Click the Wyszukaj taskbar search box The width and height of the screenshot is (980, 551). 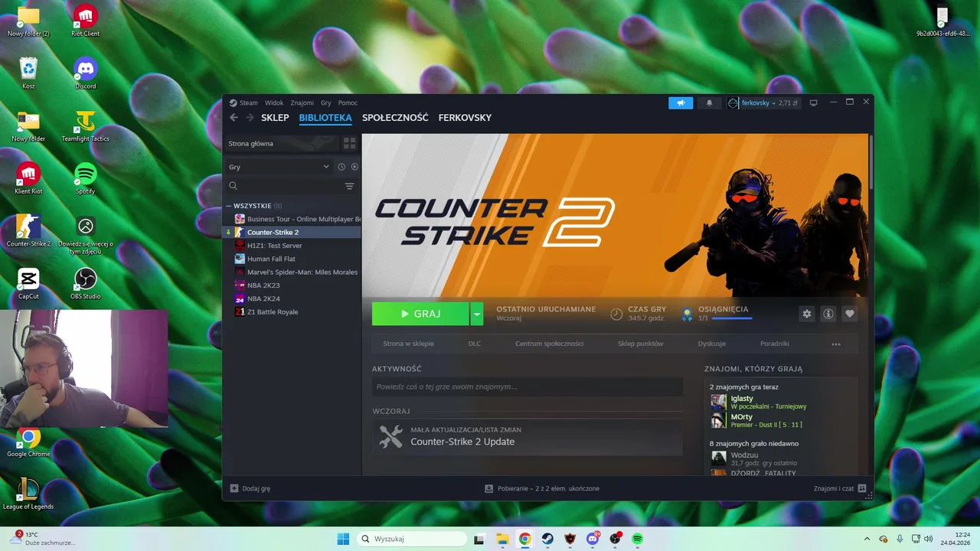click(x=412, y=539)
